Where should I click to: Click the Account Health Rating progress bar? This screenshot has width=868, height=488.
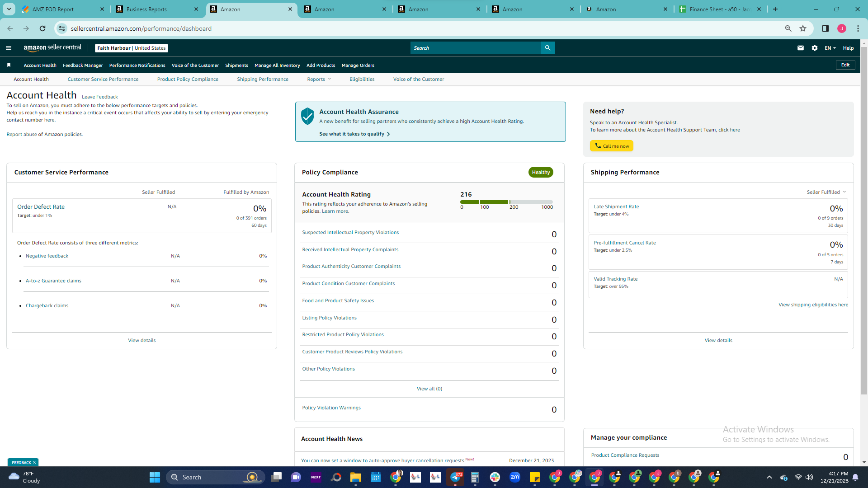coord(506,202)
